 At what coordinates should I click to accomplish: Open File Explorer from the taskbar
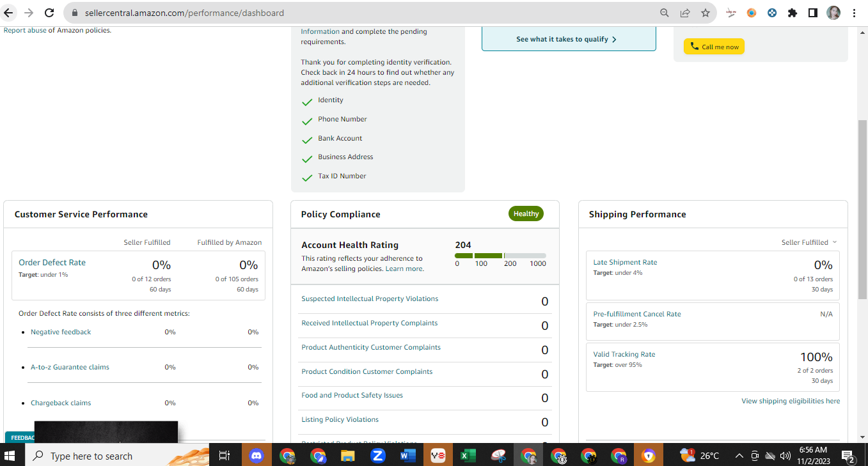pyautogui.click(x=347, y=456)
